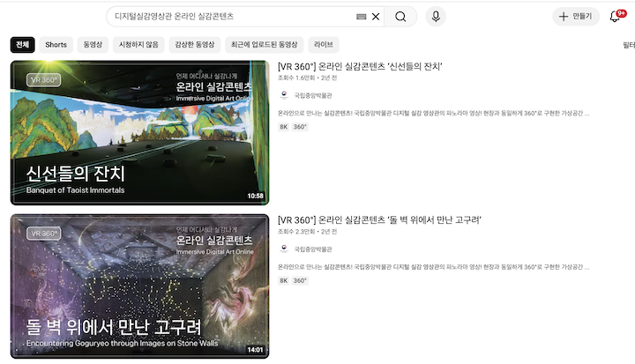Click description text of 신선들의 잔치 video
Screen dimensions: 635x364
coord(433,114)
